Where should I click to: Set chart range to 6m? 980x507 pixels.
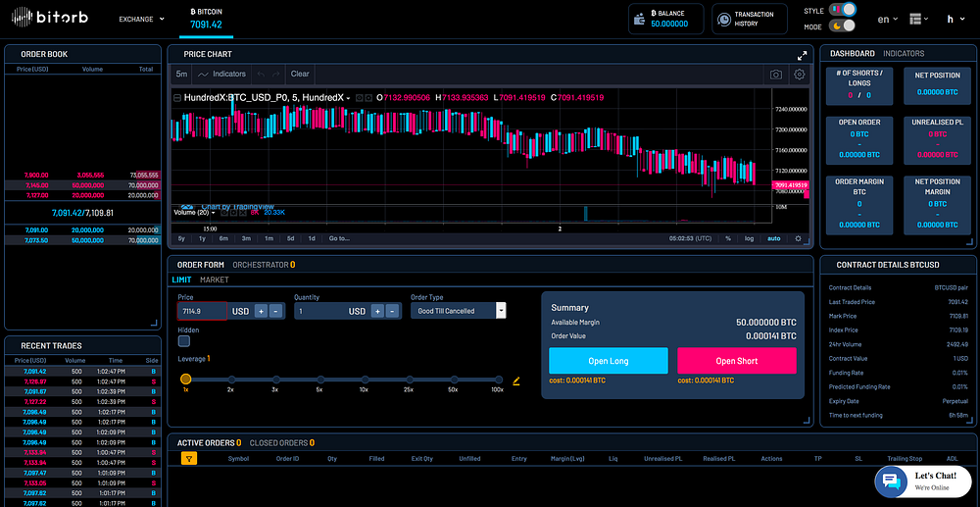pyautogui.click(x=223, y=238)
